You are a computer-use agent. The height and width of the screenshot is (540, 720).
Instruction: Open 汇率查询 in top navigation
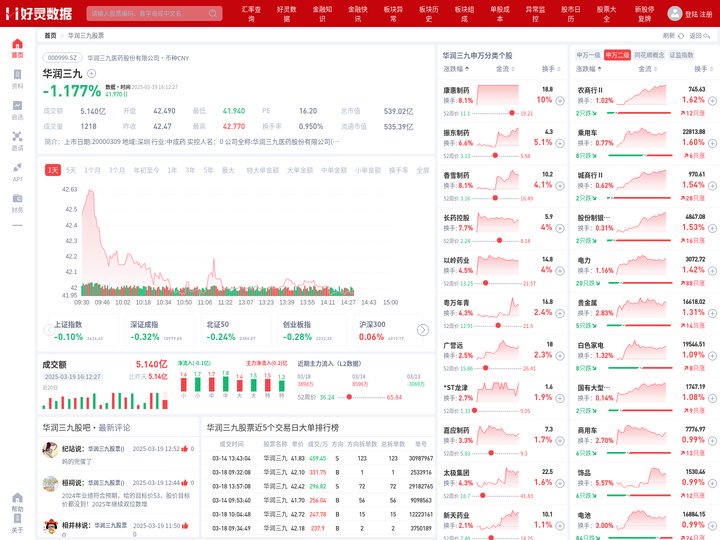click(x=251, y=14)
